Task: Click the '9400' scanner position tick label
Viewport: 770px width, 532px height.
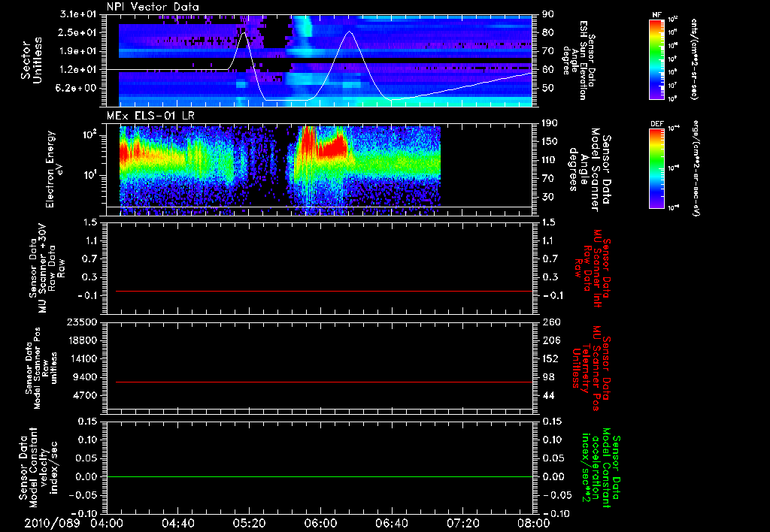Action: (84, 377)
